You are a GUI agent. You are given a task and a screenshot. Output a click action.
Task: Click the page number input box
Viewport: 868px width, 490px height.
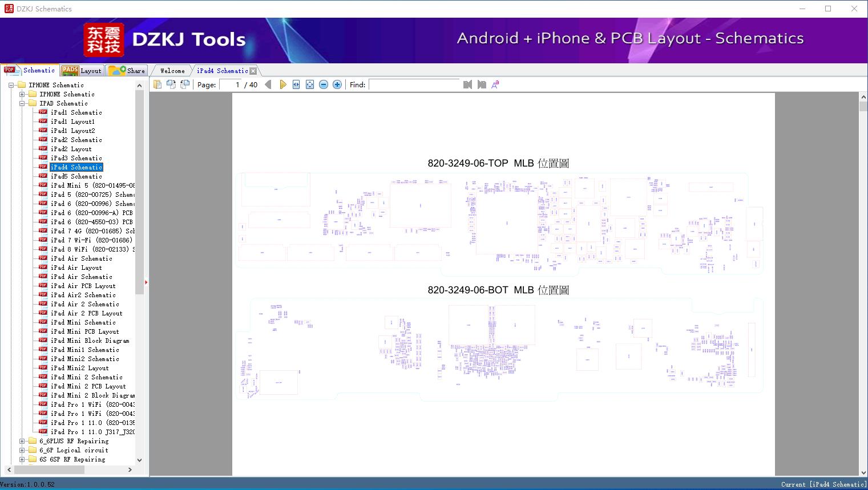(231, 84)
